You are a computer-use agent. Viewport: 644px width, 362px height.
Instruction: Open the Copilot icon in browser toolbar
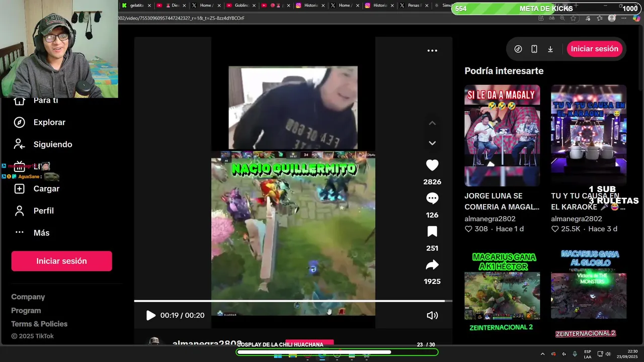click(636, 18)
